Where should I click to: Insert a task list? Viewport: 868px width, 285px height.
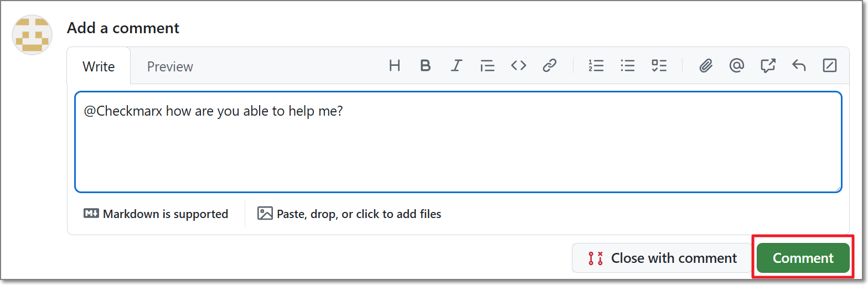659,66
